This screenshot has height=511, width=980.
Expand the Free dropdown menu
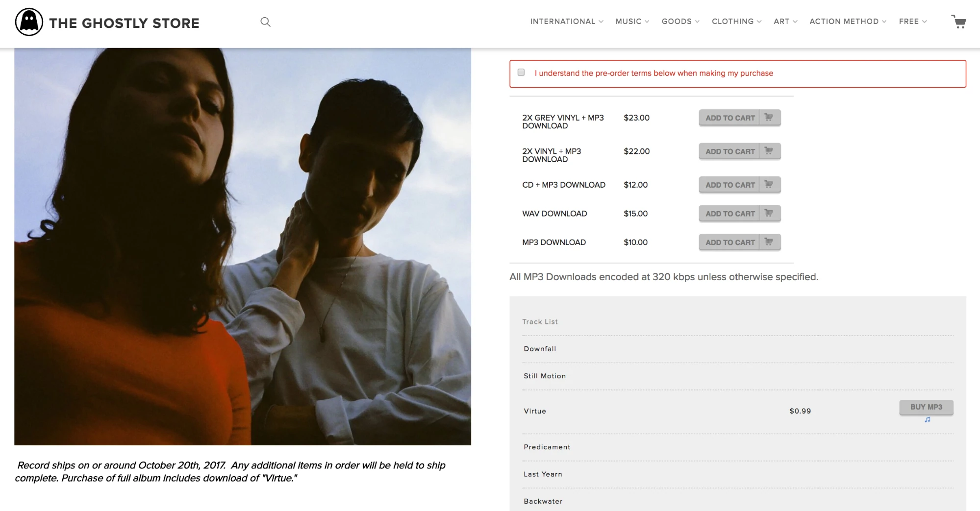pyautogui.click(x=912, y=22)
